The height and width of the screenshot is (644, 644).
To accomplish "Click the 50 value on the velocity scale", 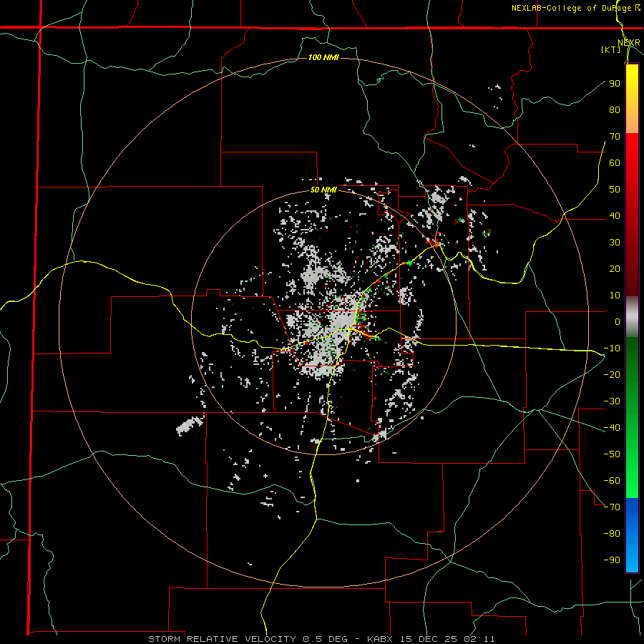I will point(615,190).
